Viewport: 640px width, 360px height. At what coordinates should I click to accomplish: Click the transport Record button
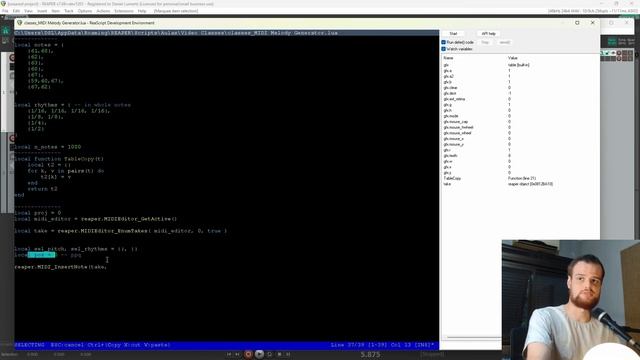click(248, 354)
